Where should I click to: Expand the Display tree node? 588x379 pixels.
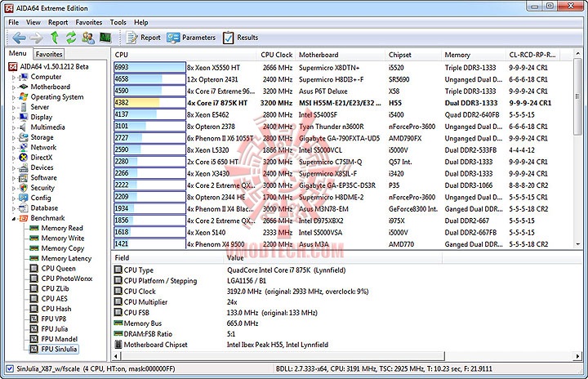coord(14,118)
